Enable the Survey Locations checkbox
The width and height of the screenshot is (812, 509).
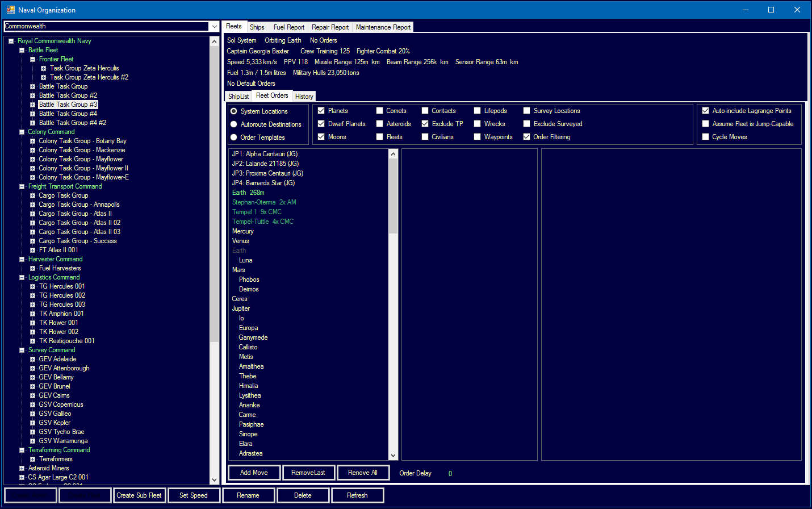526,111
